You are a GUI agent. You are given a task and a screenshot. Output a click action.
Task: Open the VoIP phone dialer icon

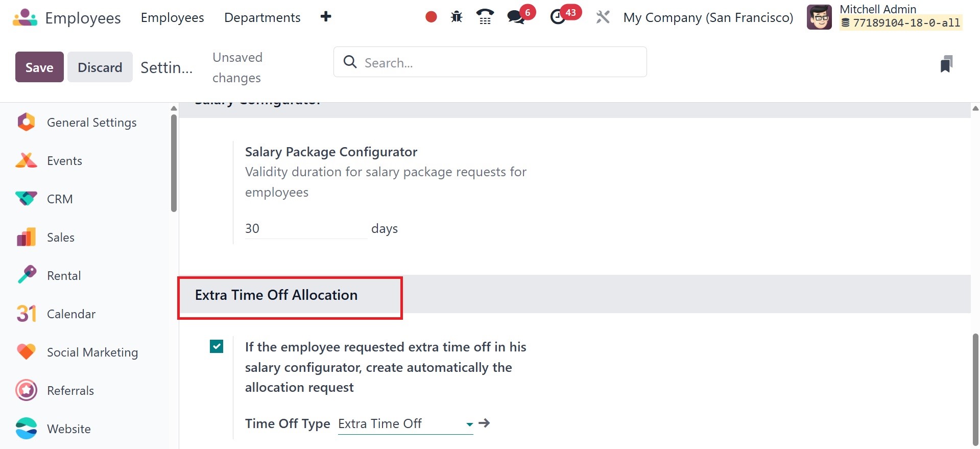(485, 17)
